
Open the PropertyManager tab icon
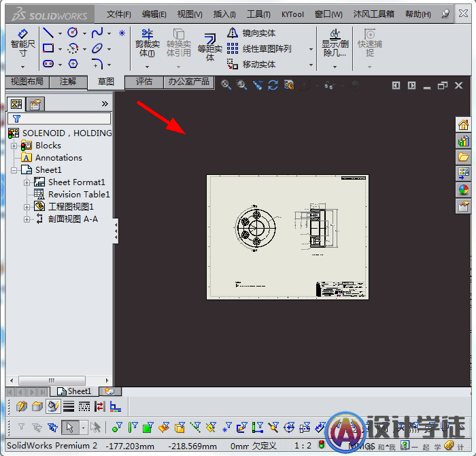(x=35, y=105)
